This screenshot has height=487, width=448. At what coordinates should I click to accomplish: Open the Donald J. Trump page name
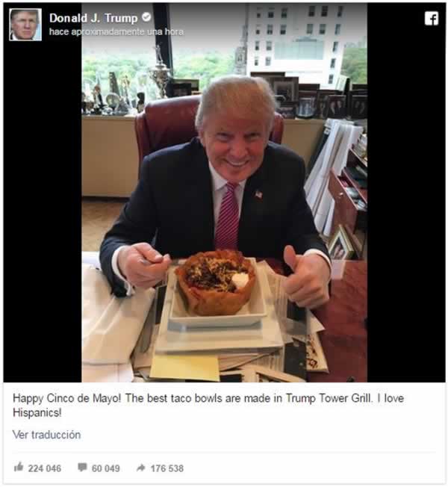coord(93,18)
